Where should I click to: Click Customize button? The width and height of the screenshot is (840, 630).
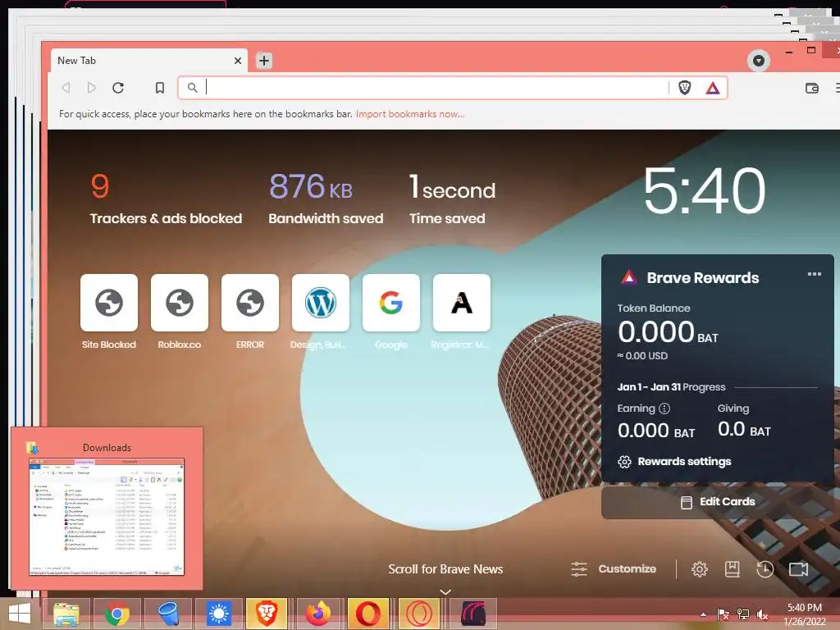(x=614, y=569)
